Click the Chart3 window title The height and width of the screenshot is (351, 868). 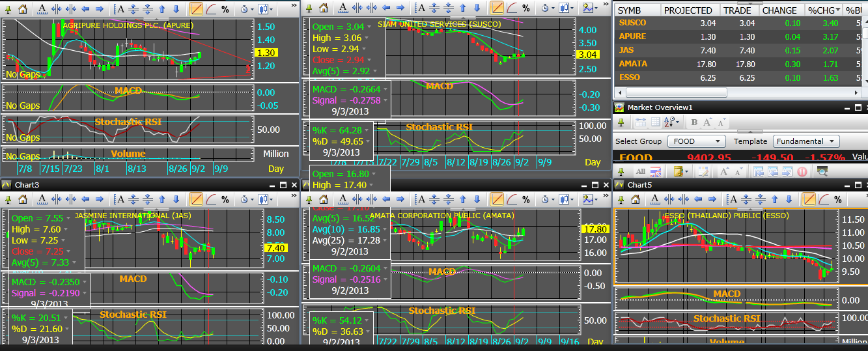point(27,185)
